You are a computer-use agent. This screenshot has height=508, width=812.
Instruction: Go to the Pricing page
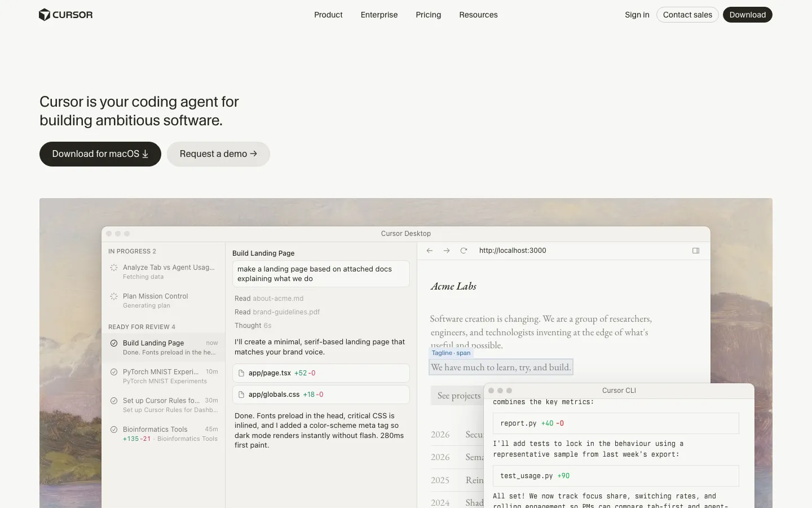pyautogui.click(x=429, y=15)
